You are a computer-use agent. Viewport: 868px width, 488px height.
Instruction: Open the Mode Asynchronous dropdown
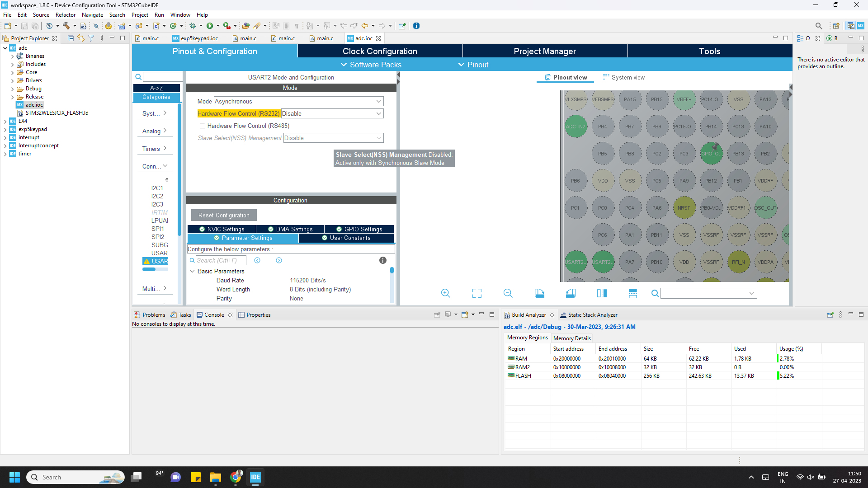pos(298,101)
